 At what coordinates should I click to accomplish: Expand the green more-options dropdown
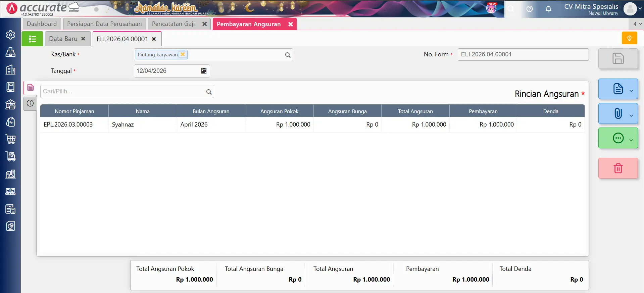pyautogui.click(x=631, y=140)
